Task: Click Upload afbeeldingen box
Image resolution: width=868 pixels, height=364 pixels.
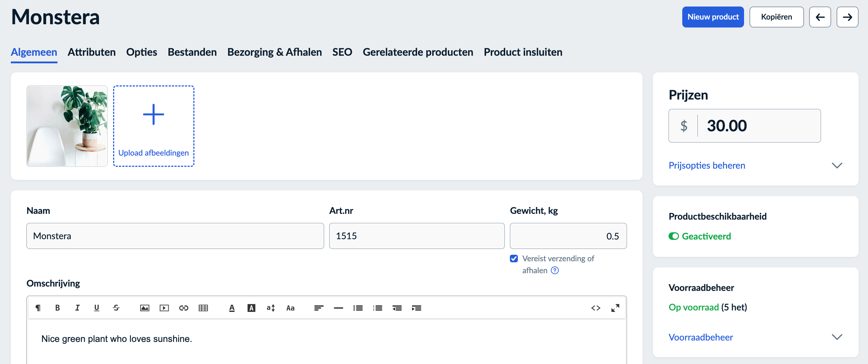Action: click(154, 126)
